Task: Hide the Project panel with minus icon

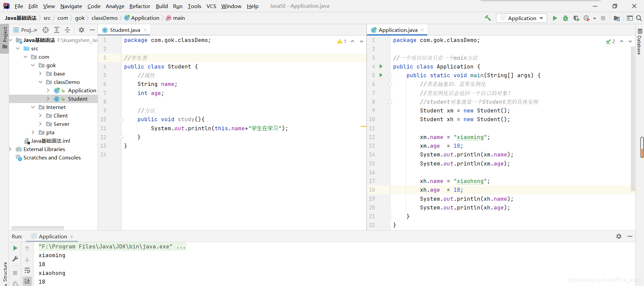Action: pyautogui.click(x=92, y=30)
